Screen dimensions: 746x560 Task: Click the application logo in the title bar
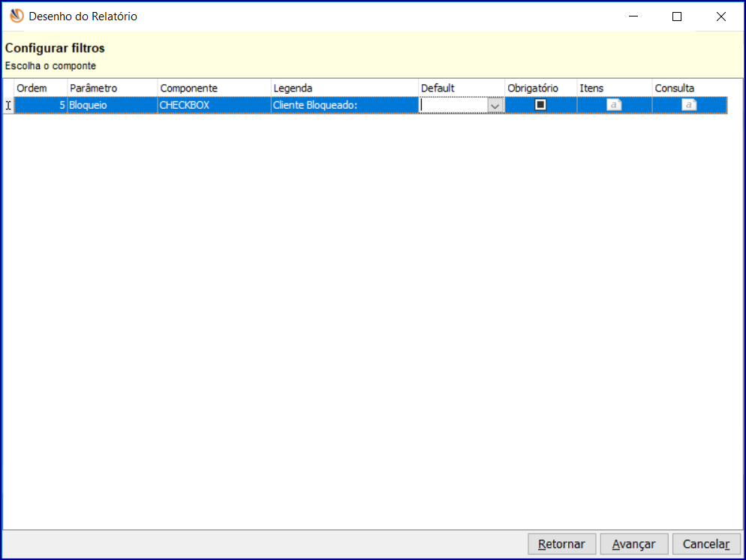(17, 16)
